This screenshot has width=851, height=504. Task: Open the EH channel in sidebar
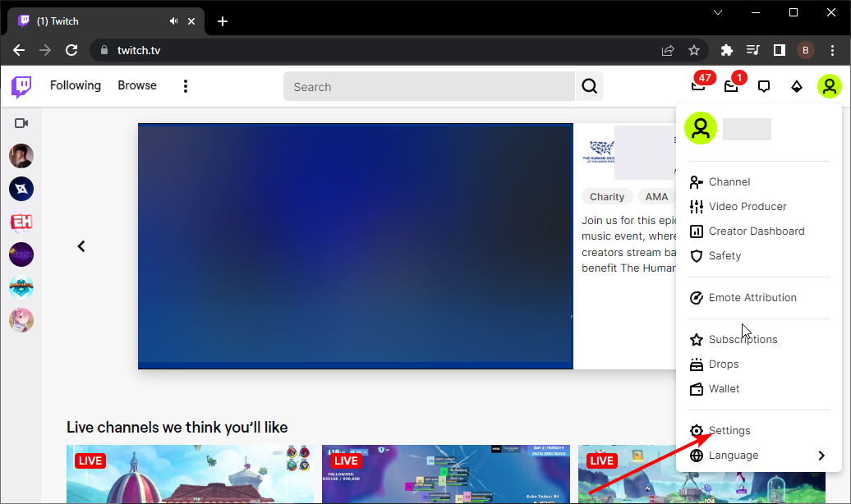pos(21,222)
